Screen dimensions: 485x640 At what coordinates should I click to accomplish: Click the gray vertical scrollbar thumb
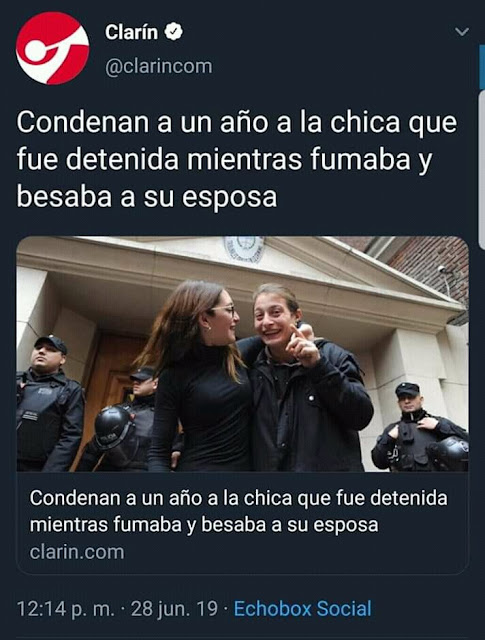(482, 169)
